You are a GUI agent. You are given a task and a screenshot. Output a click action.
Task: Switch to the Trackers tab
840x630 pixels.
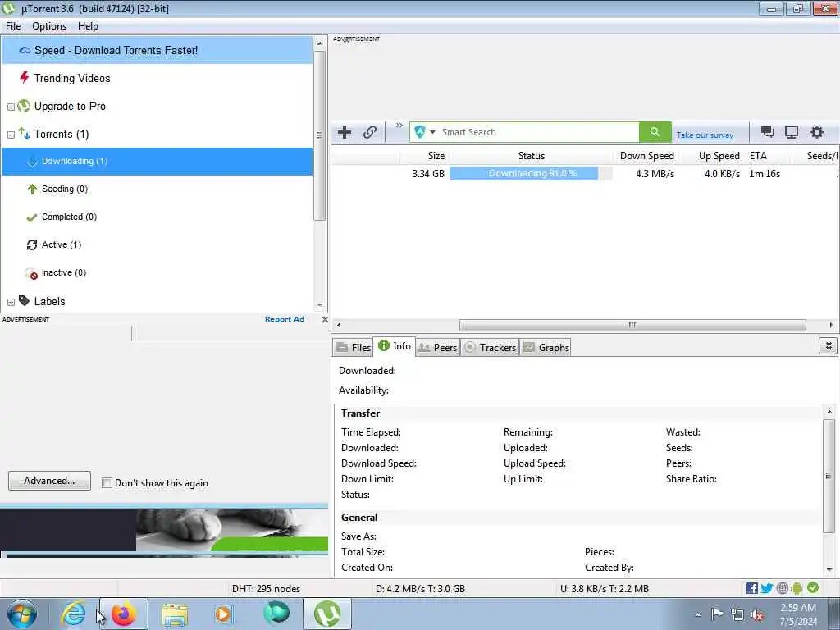click(490, 348)
